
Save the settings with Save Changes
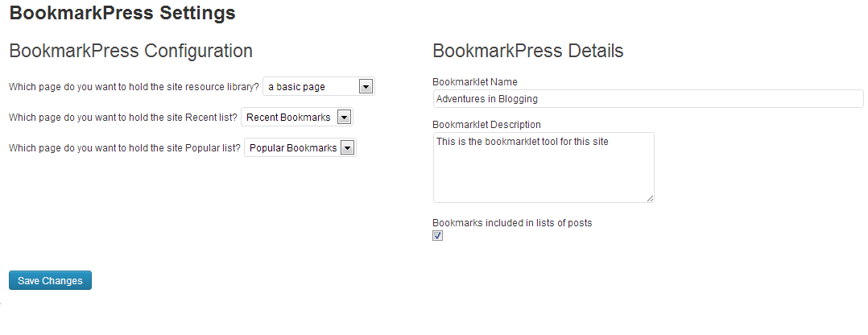point(51,280)
